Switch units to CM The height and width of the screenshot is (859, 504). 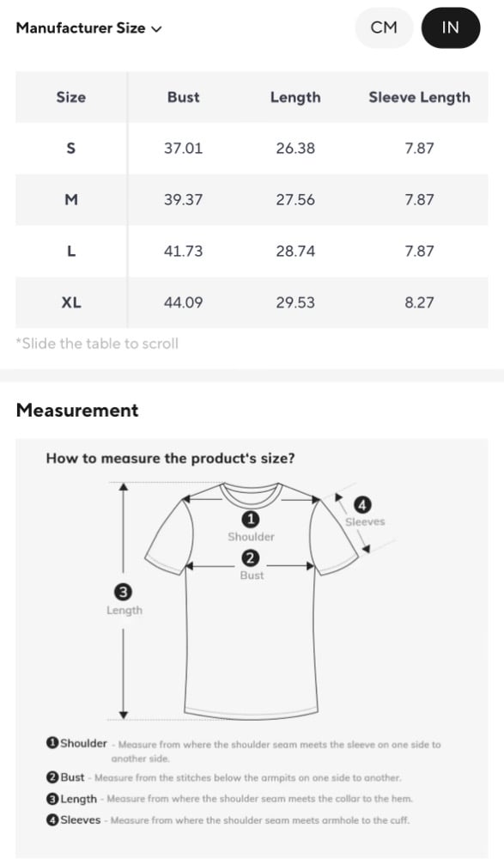tap(384, 27)
